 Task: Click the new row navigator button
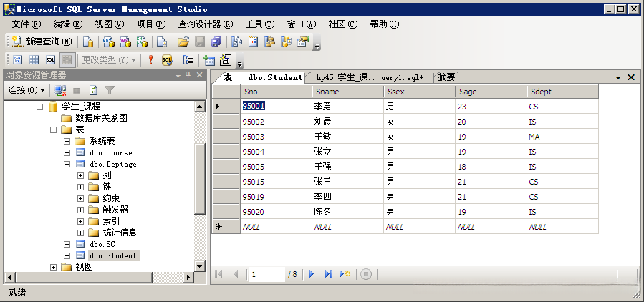(x=345, y=274)
